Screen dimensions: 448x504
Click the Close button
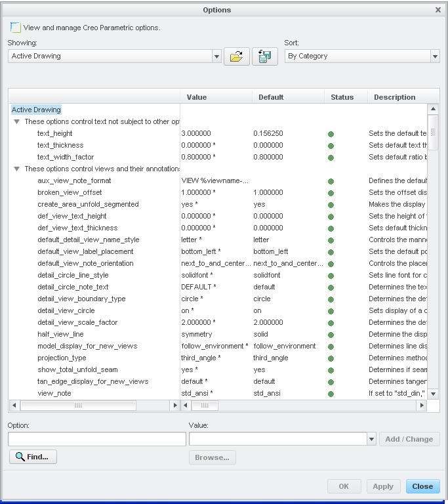(422, 486)
